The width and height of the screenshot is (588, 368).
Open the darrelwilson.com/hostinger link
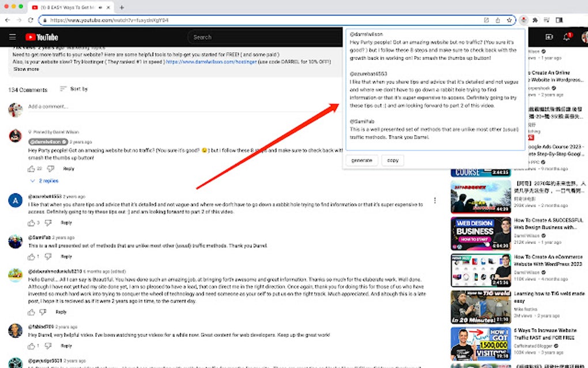(211, 62)
